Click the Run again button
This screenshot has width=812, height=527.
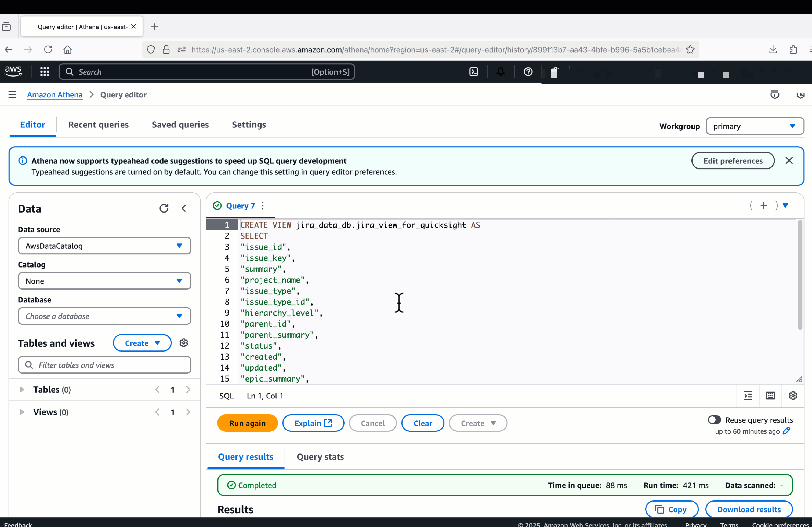click(247, 423)
